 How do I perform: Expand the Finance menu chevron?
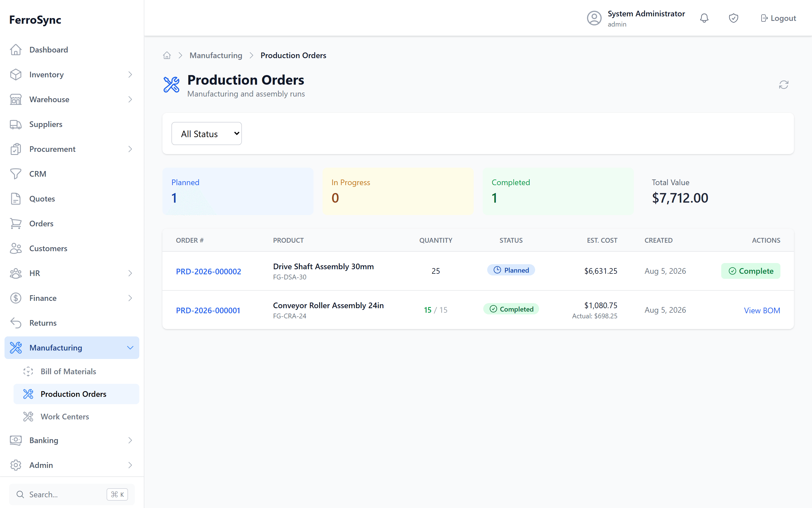pyautogui.click(x=130, y=298)
